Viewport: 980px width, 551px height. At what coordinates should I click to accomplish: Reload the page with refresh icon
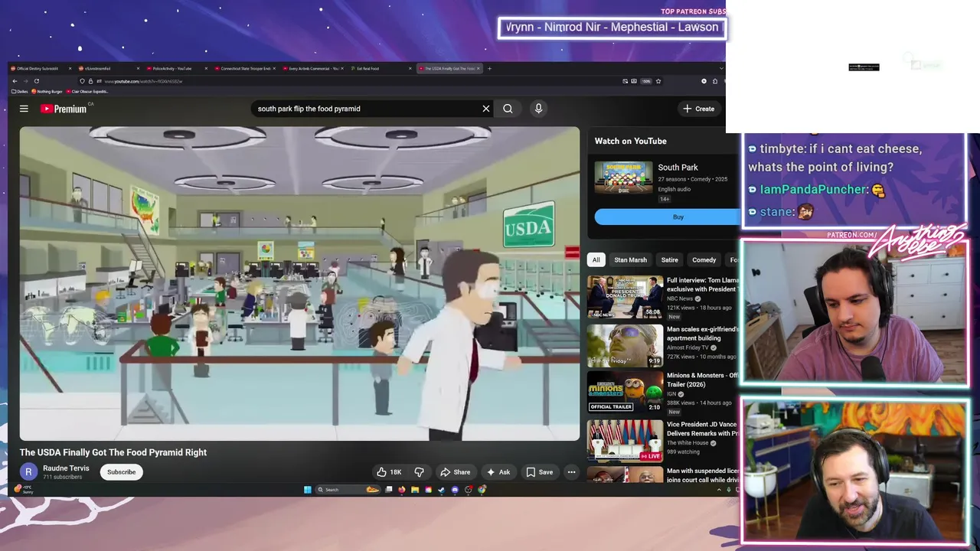pyautogui.click(x=37, y=81)
